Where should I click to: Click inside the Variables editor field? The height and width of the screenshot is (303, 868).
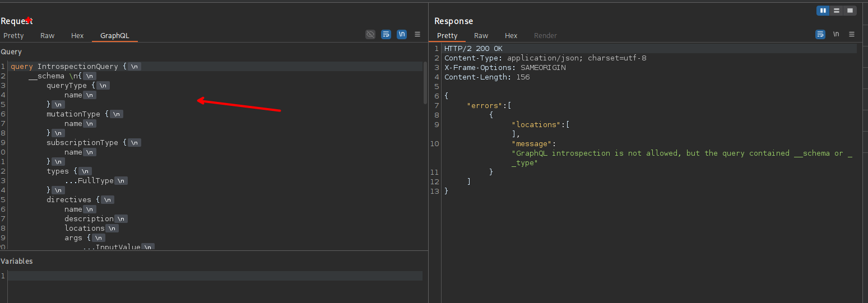tap(213, 276)
